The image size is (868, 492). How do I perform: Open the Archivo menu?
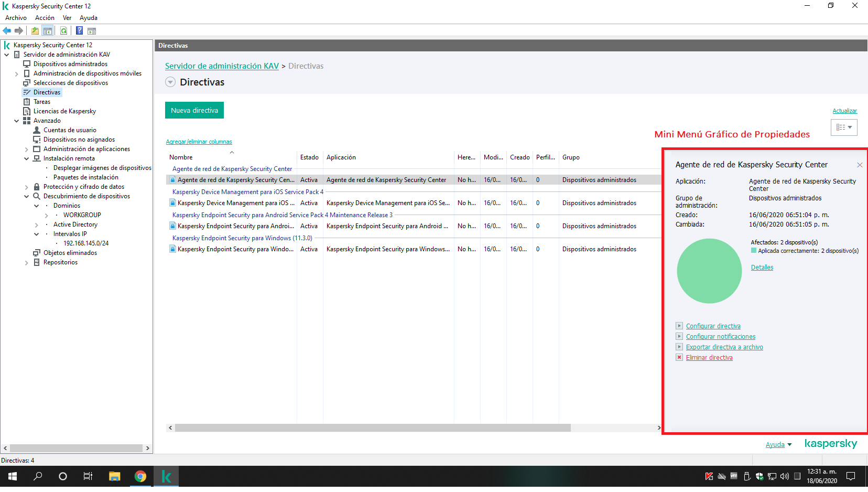pyautogui.click(x=16, y=18)
